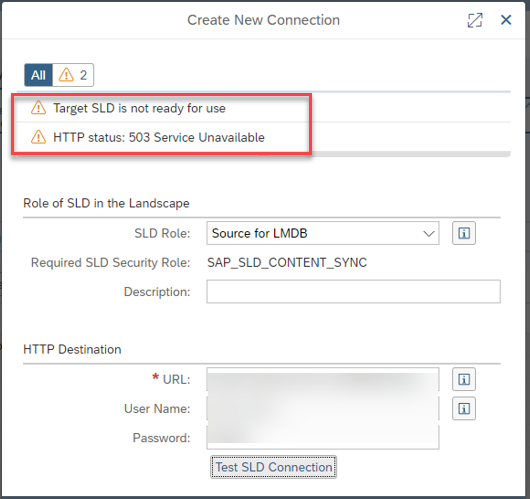This screenshot has height=499, width=530.
Task: Focus the Password input field
Action: 323,438
